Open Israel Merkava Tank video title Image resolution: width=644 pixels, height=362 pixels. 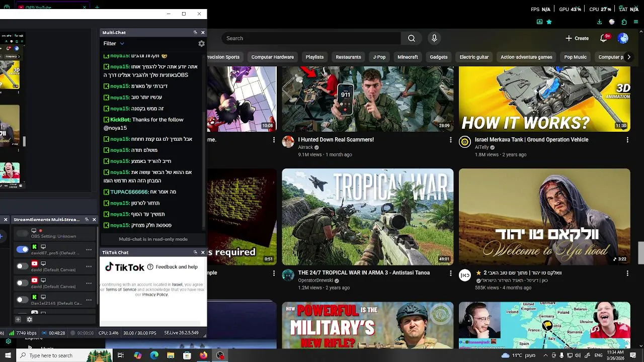(531, 140)
